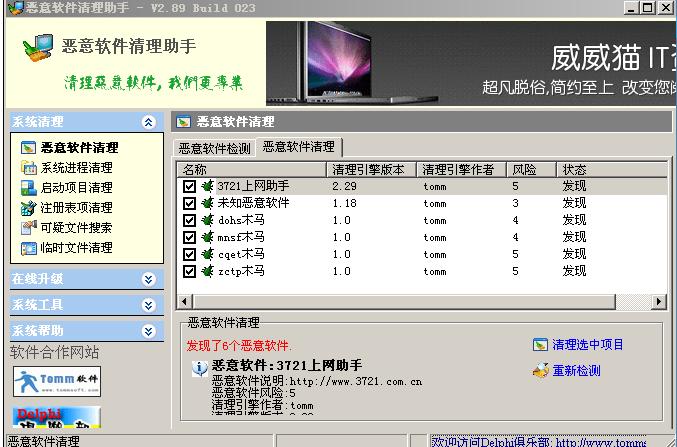677x447 pixels.
Task: Click the list's left scroll arrow
Action: (x=184, y=301)
